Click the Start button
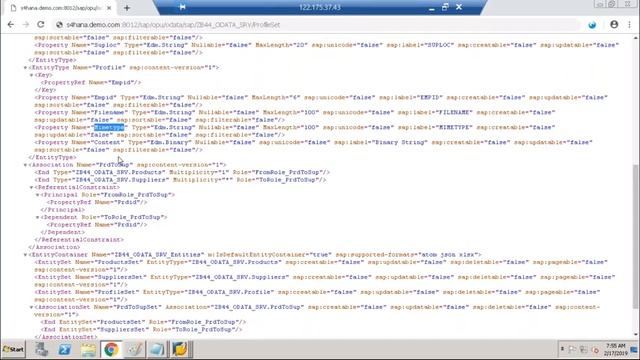 (13, 349)
